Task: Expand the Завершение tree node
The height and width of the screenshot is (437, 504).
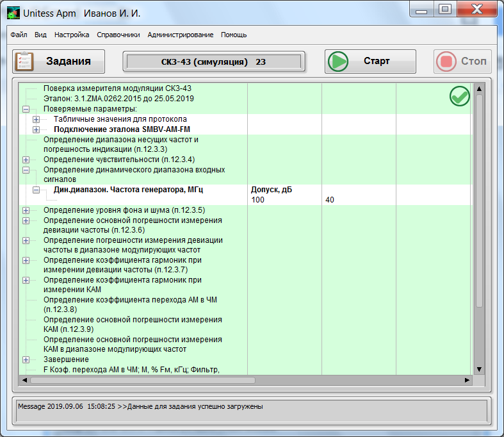Action: (x=26, y=359)
